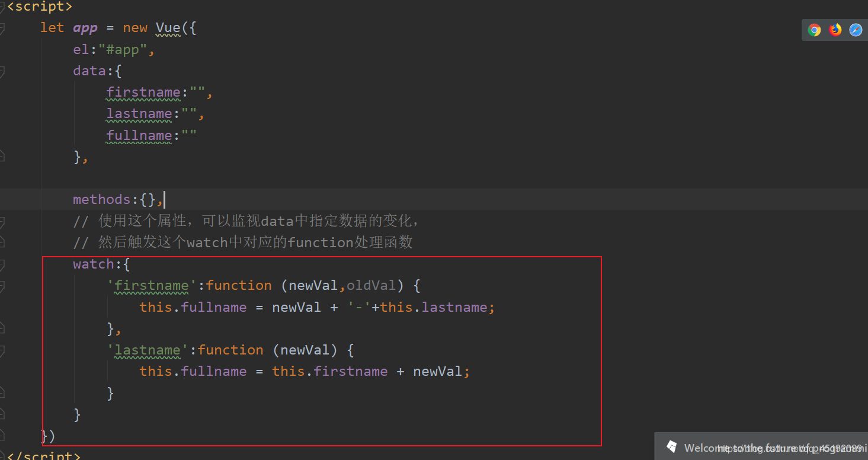Click the first Chinese comment line
The image size is (868, 460).
coord(247,221)
